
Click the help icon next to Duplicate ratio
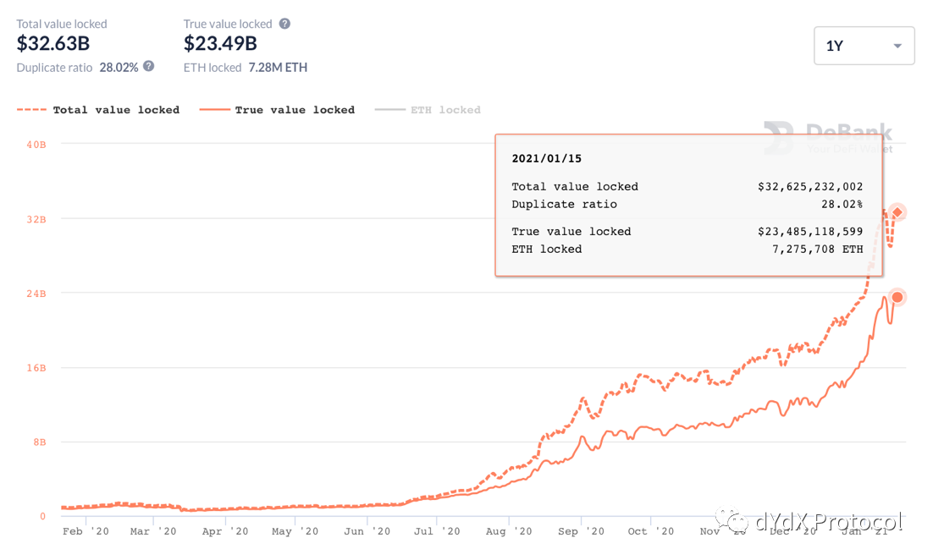pos(149,66)
